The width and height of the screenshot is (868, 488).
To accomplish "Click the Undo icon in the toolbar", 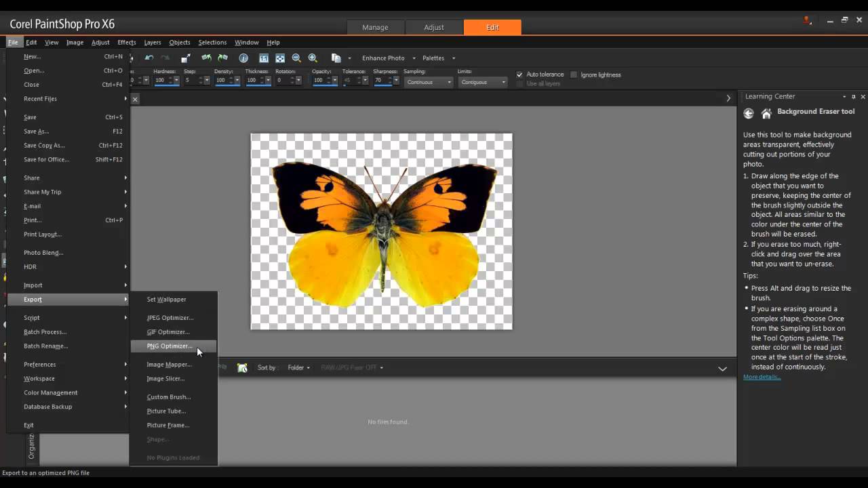I will tap(149, 58).
